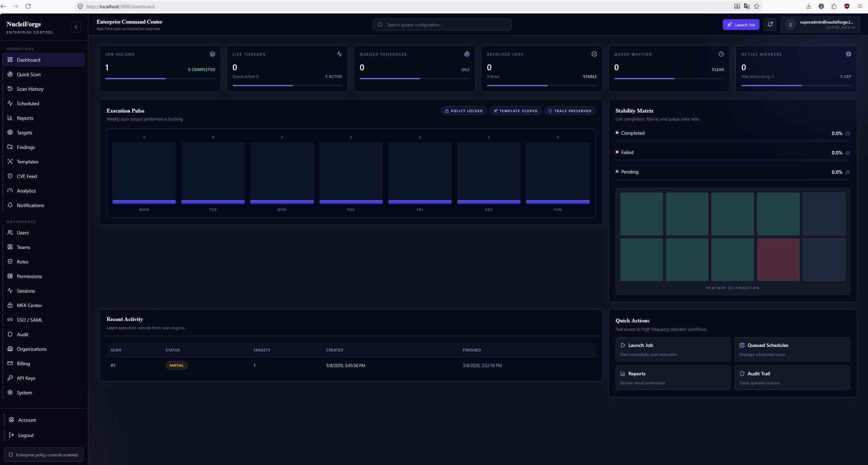Click the Logout icon
The width and height of the screenshot is (868, 465).
coord(11,435)
